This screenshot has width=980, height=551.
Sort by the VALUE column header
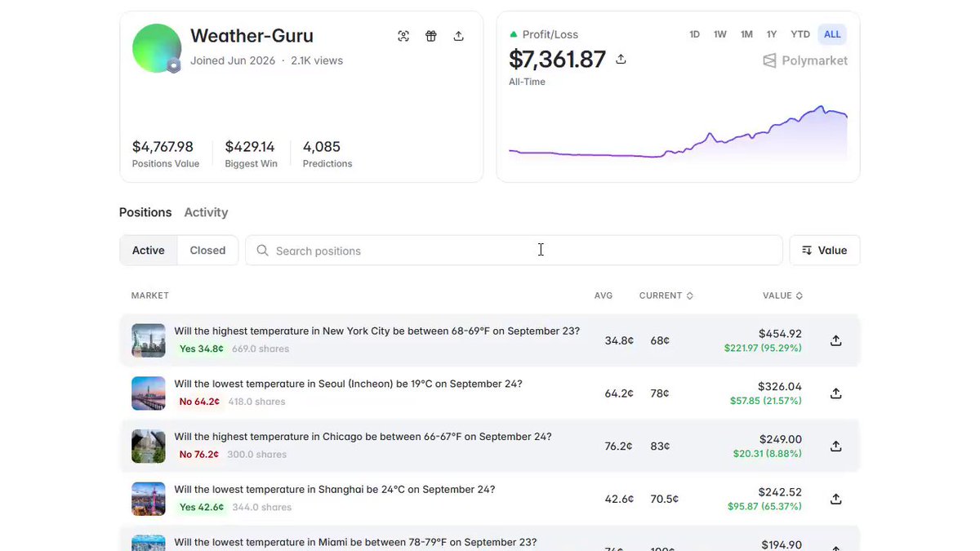[x=782, y=295]
